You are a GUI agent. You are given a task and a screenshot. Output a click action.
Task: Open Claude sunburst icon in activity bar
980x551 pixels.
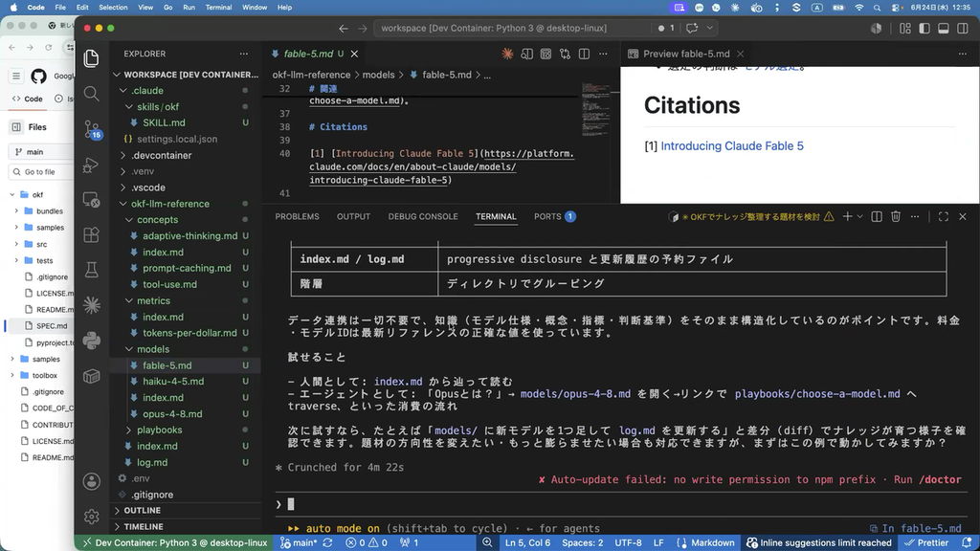[x=91, y=305]
